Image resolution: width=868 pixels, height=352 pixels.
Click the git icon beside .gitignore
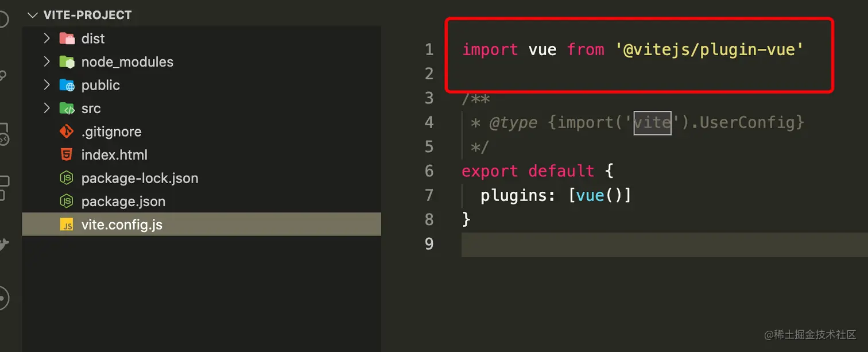point(67,131)
